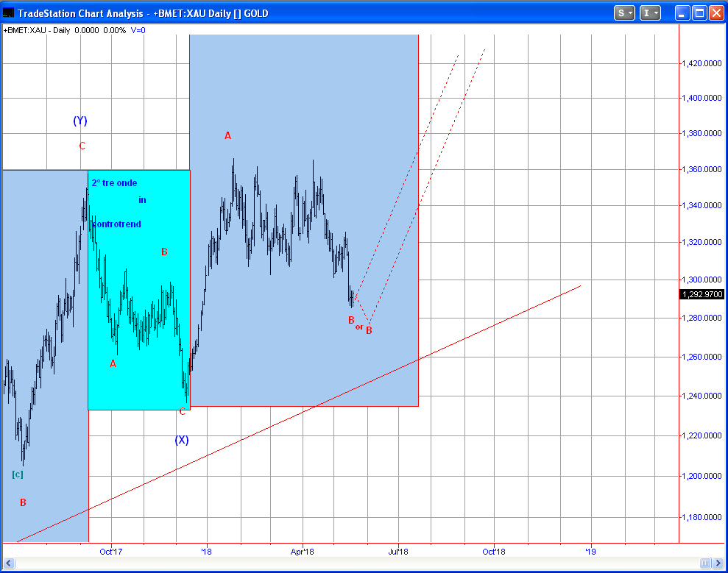Click the 1,180.0000 price axis label
Screen dimensions: 728x573
click(702, 517)
